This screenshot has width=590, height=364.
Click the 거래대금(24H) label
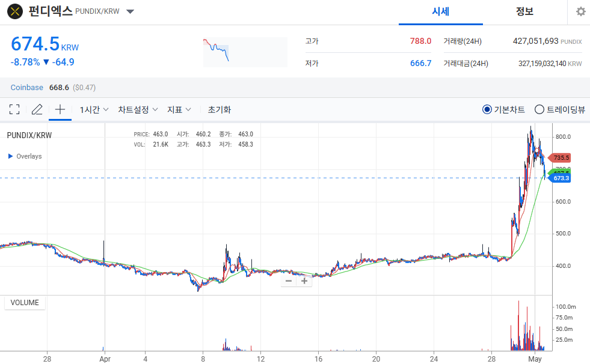pyautogui.click(x=466, y=64)
